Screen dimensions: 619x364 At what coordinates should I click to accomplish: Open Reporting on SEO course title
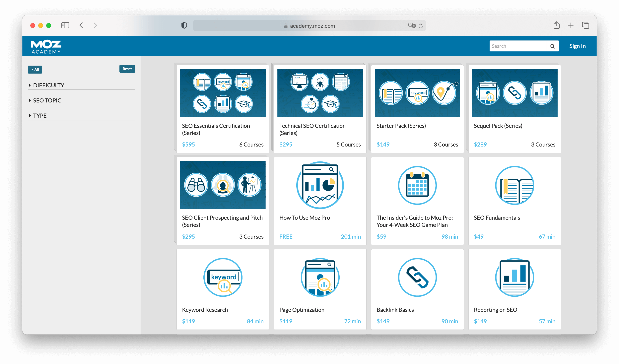pos(495,310)
